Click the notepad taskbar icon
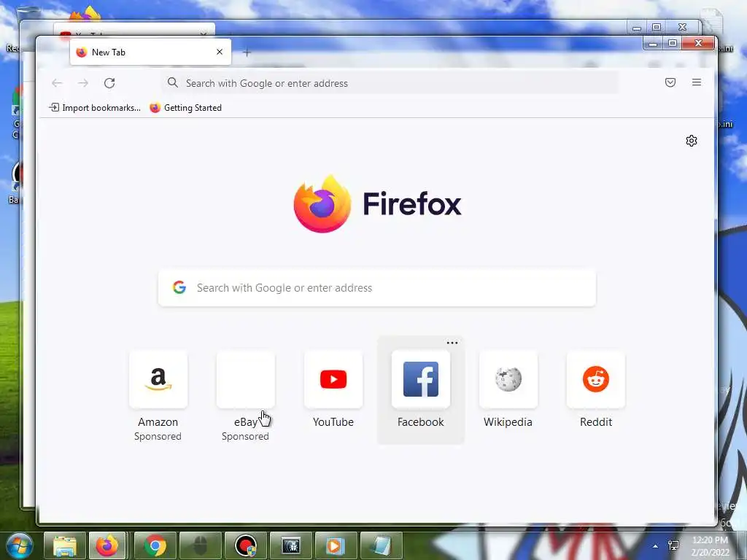Image resolution: width=747 pixels, height=560 pixels. tap(381, 545)
